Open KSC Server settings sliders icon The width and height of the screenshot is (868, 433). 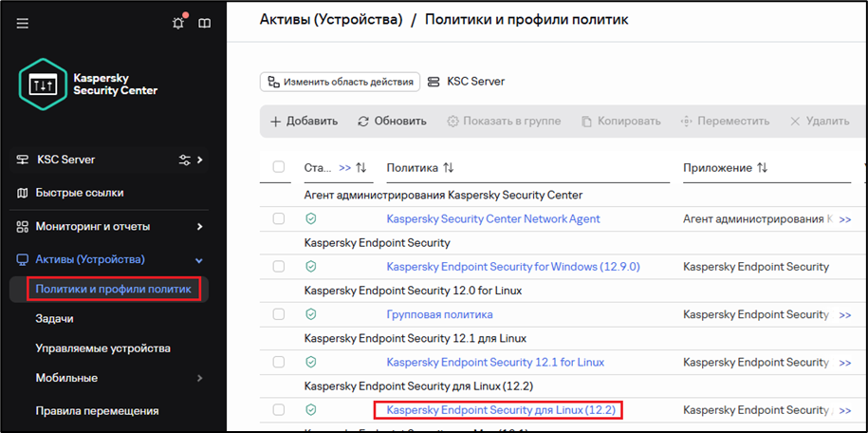click(184, 160)
